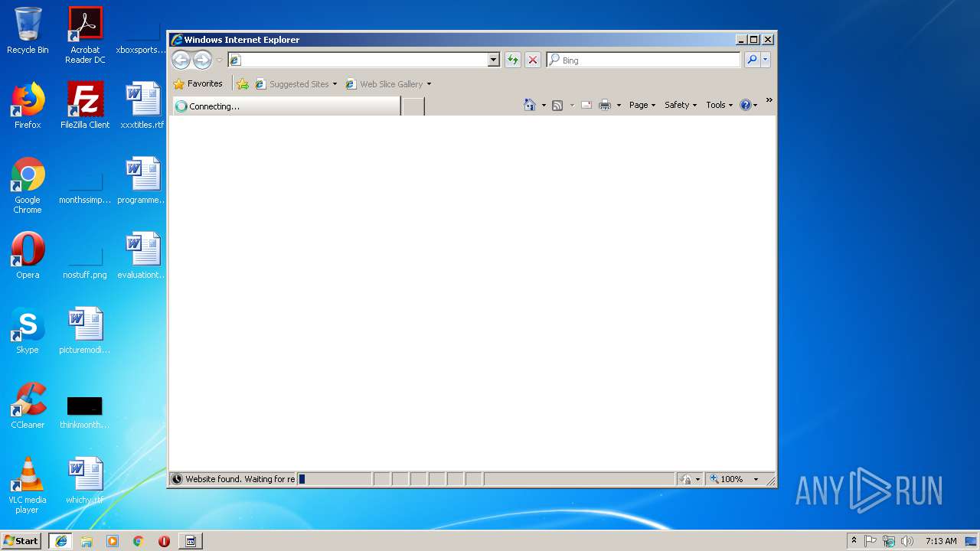Select the FileZilla Client desktop icon
Screen dimensions: 980x551
click(85, 106)
